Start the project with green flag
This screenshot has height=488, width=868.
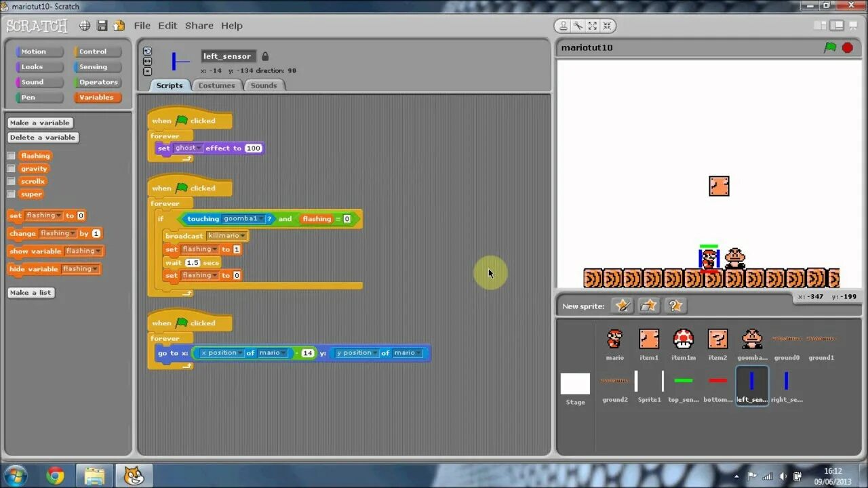830,47
